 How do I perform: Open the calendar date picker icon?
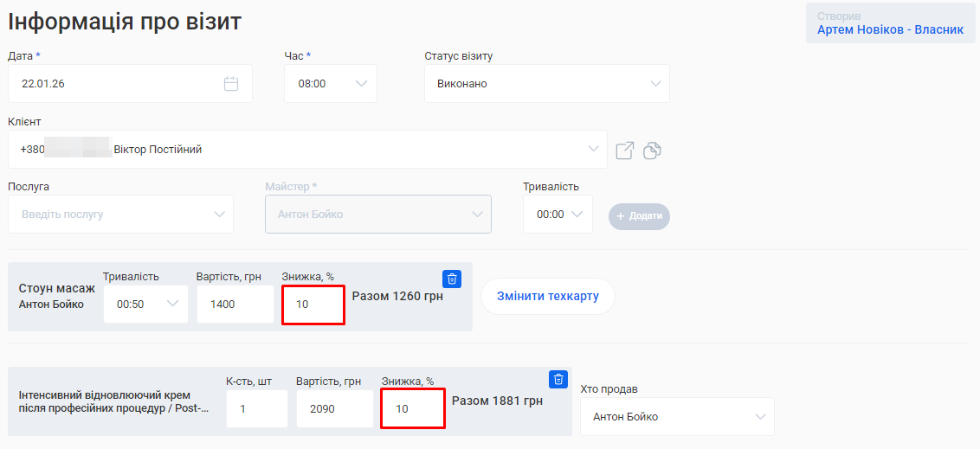231,84
